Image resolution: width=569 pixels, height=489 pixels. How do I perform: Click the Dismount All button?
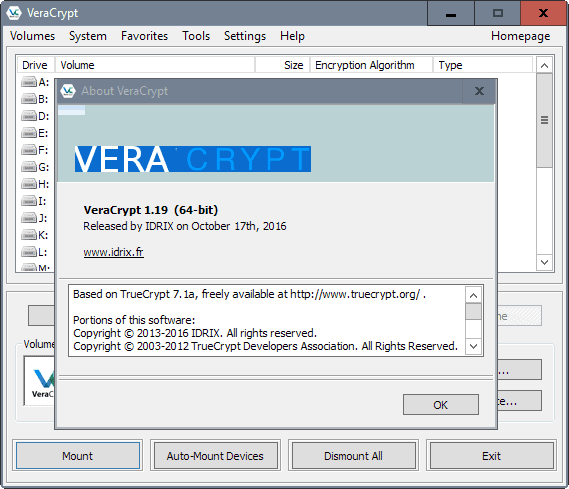point(353,456)
